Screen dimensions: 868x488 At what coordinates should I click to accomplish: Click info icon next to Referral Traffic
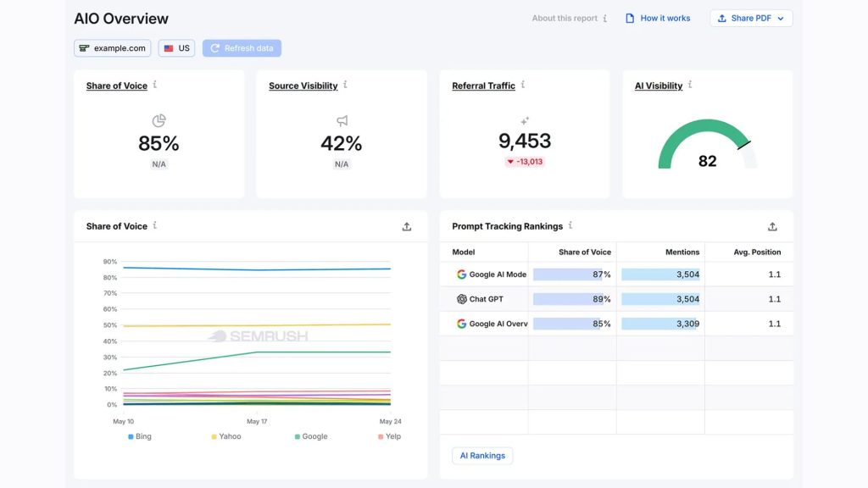coord(523,85)
